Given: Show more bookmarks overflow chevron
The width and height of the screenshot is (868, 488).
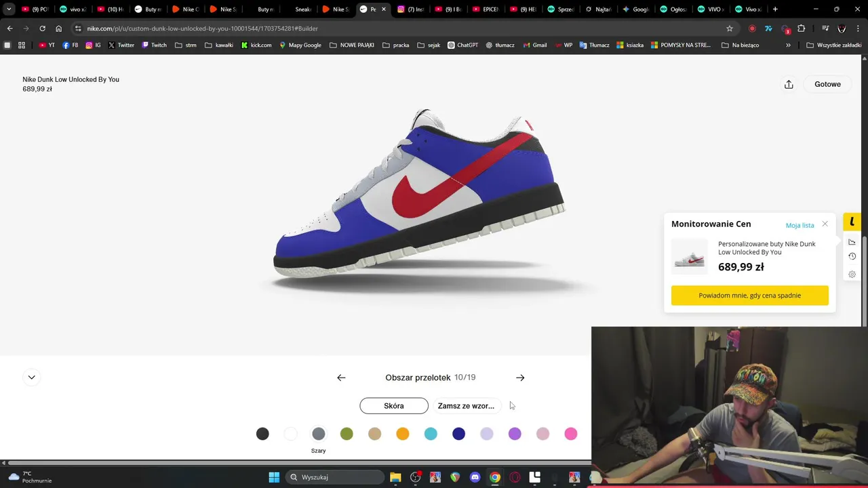Looking at the screenshot, I should coord(788,45).
